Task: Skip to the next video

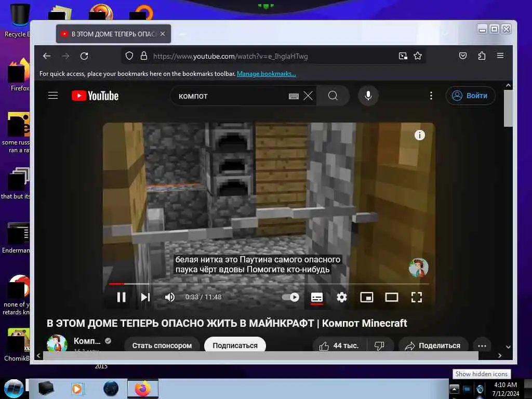Action: (x=145, y=297)
